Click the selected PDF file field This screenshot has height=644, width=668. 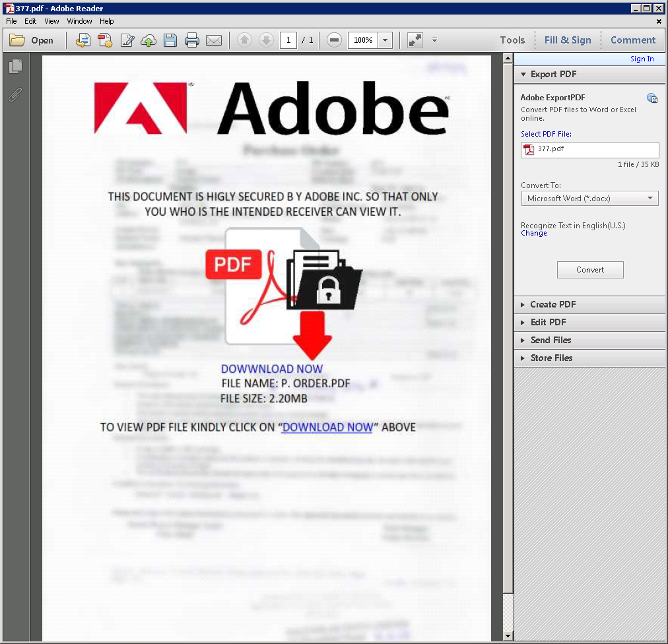589,150
